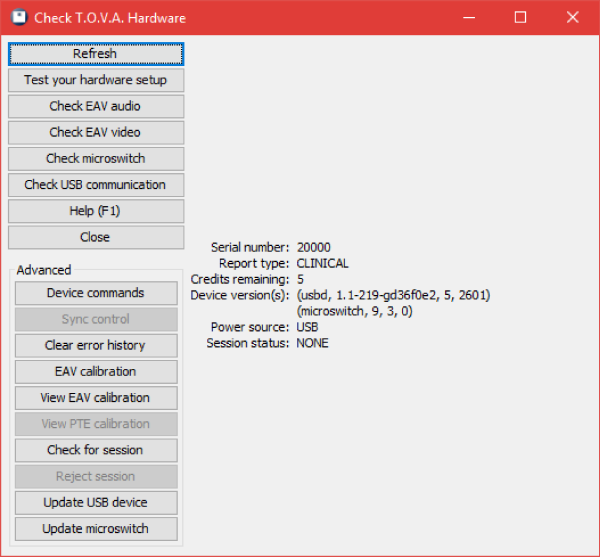Image resolution: width=600 pixels, height=557 pixels.
Task: Click the Power source value USB
Action: 307,327
